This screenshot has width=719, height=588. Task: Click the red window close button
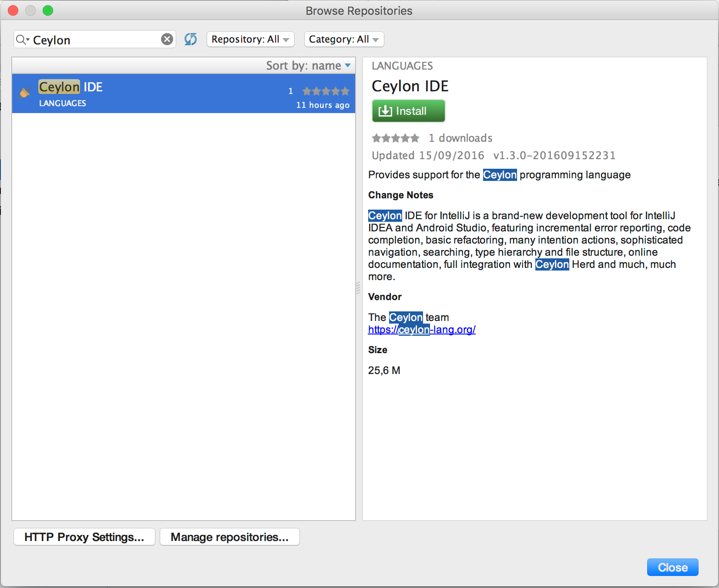(x=13, y=10)
